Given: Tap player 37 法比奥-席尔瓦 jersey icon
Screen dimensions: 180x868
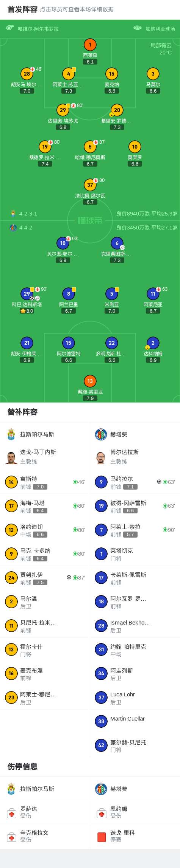Looking at the screenshot, I should pyautogui.click(x=90, y=185).
